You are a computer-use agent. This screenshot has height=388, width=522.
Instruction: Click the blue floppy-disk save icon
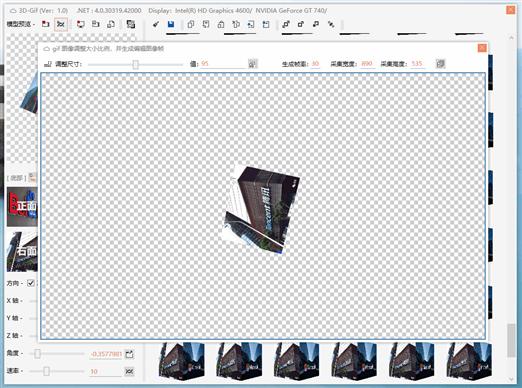(x=171, y=24)
